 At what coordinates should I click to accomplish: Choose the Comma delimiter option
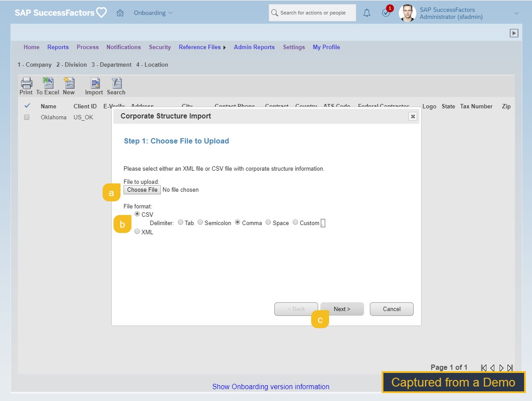pyautogui.click(x=238, y=222)
